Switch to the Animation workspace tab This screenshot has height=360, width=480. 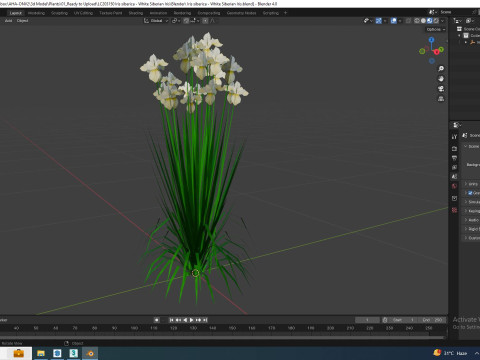[158, 13]
